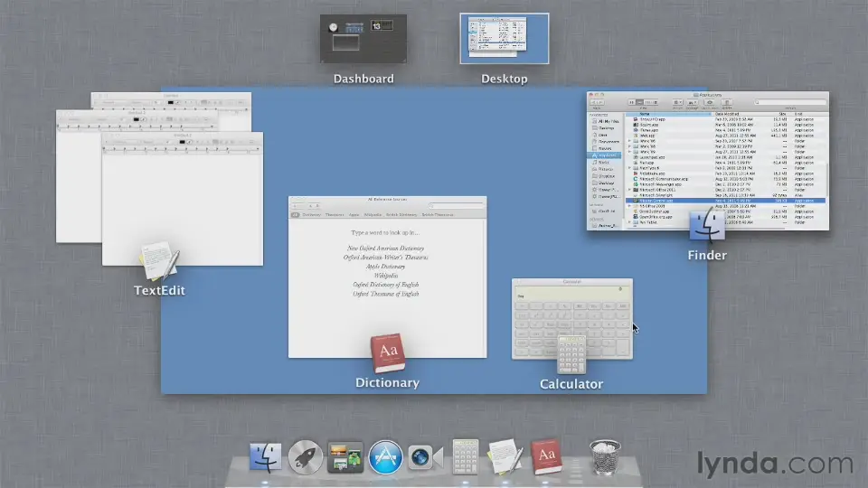This screenshot has width=868, height=488.
Task: Open the Trash in the Dock
Action: pyautogui.click(x=605, y=457)
